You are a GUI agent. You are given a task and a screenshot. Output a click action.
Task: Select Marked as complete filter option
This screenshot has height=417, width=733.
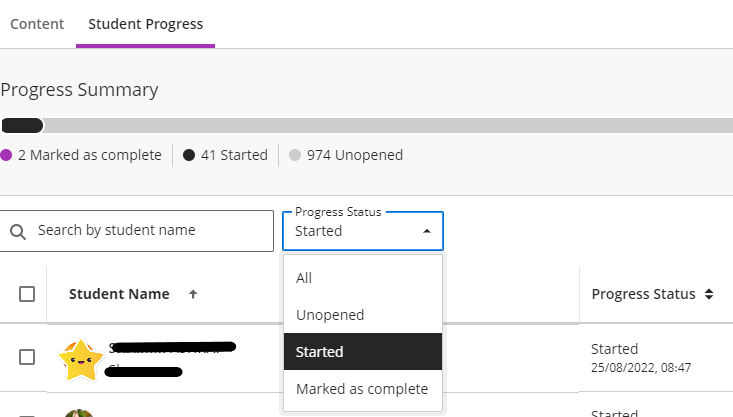361,389
